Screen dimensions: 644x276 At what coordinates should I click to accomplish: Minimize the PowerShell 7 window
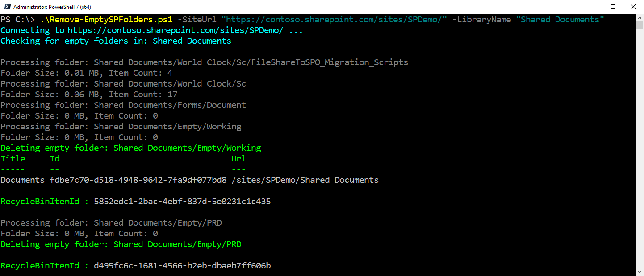pyautogui.click(x=593, y=7)
